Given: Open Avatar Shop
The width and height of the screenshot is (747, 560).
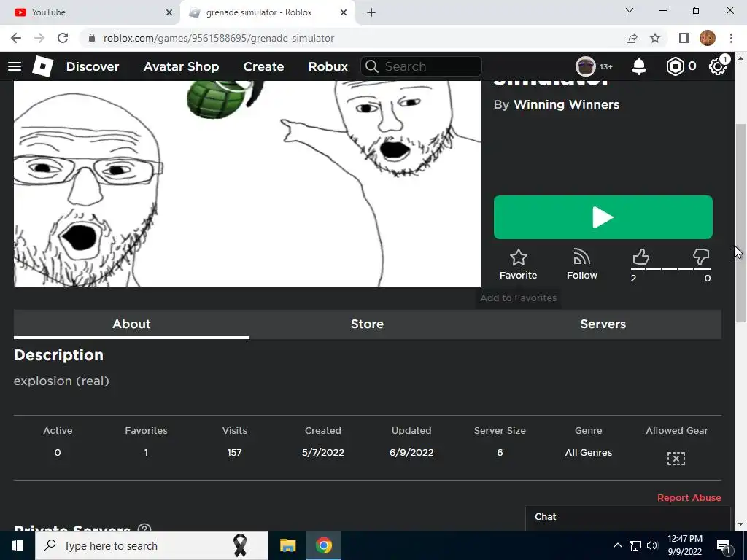Looking at the screenshot, I should click(x=181, y=66).
